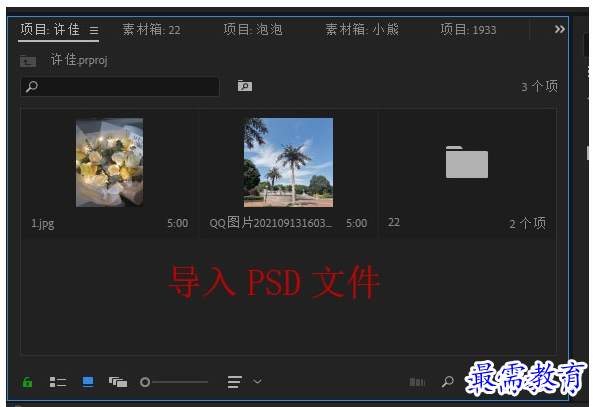Screen dimensions: 593x407
Task: Adjust the thumbnail zoom slider
Action: click(x=174, y=382)
